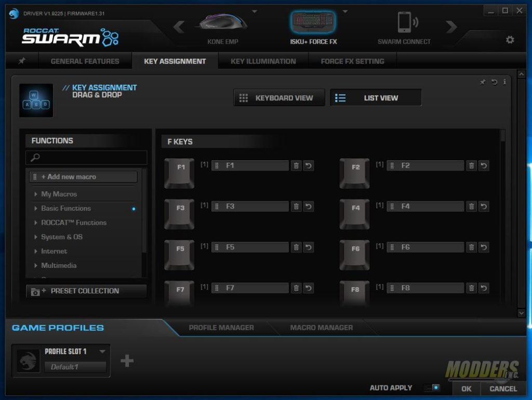Screen dimensions: 532x400
Task: Open the Profile Manager tab
Action: click(x=221, y=328)
